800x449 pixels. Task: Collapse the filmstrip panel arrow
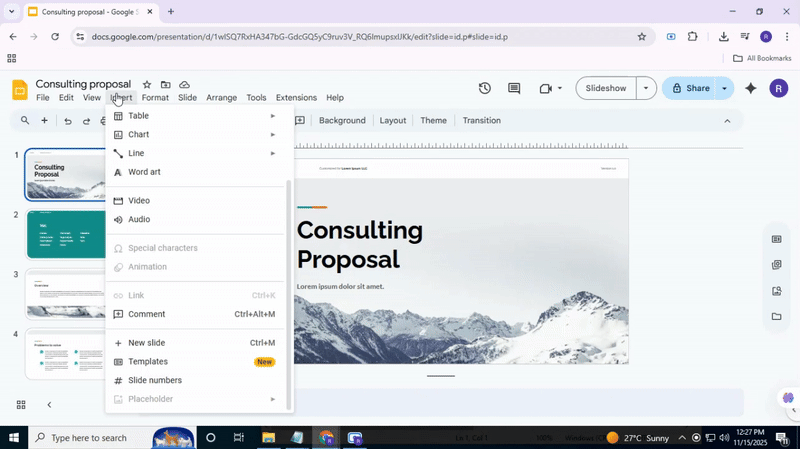coord(50,405)
